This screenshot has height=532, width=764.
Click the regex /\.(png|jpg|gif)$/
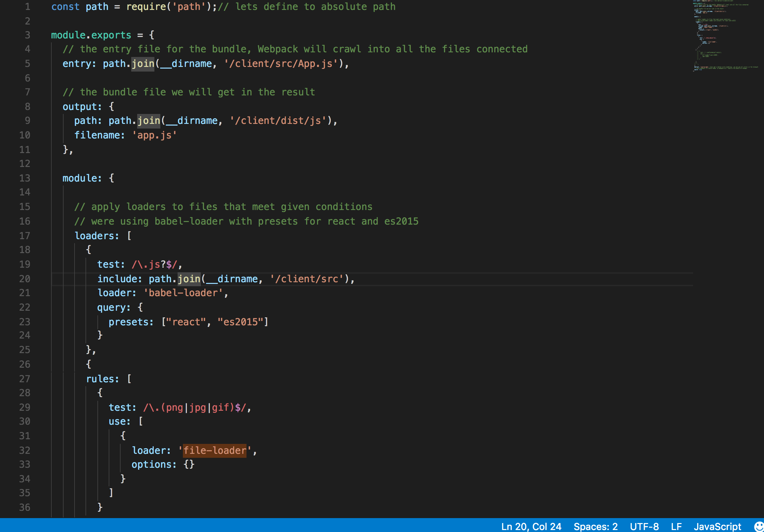tap(194, 407)
